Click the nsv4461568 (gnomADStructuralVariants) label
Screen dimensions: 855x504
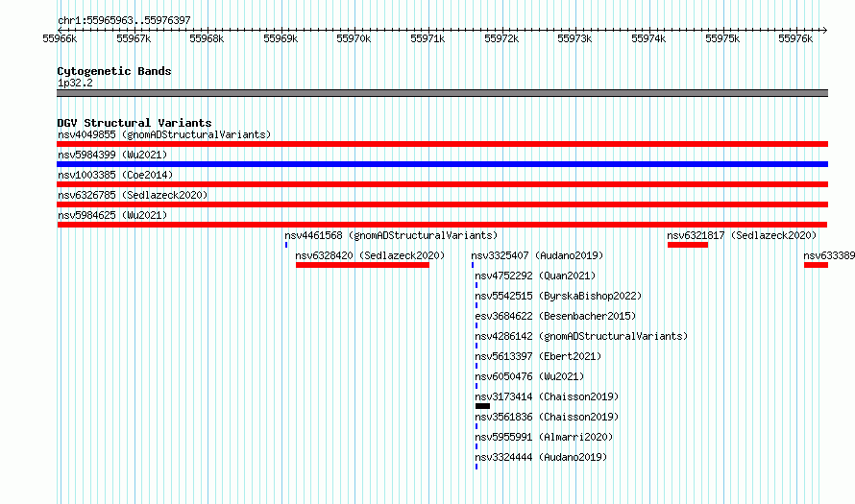[x=391, y=235]
